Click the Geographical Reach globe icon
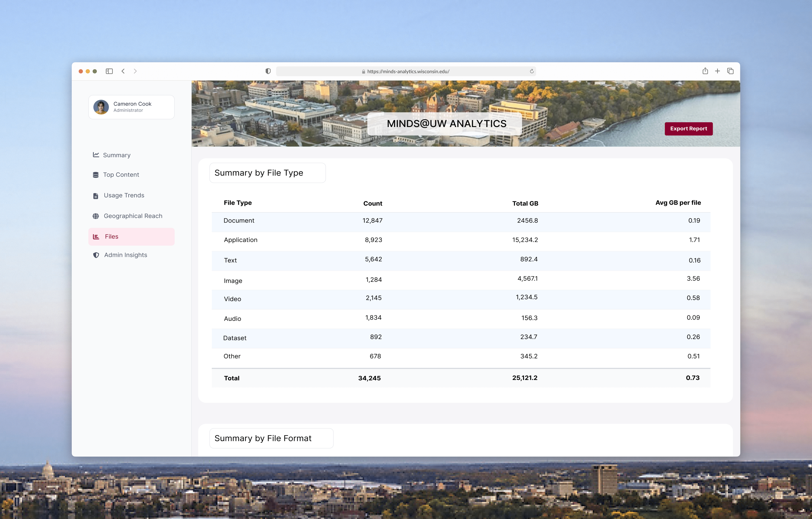 [96, 216]
